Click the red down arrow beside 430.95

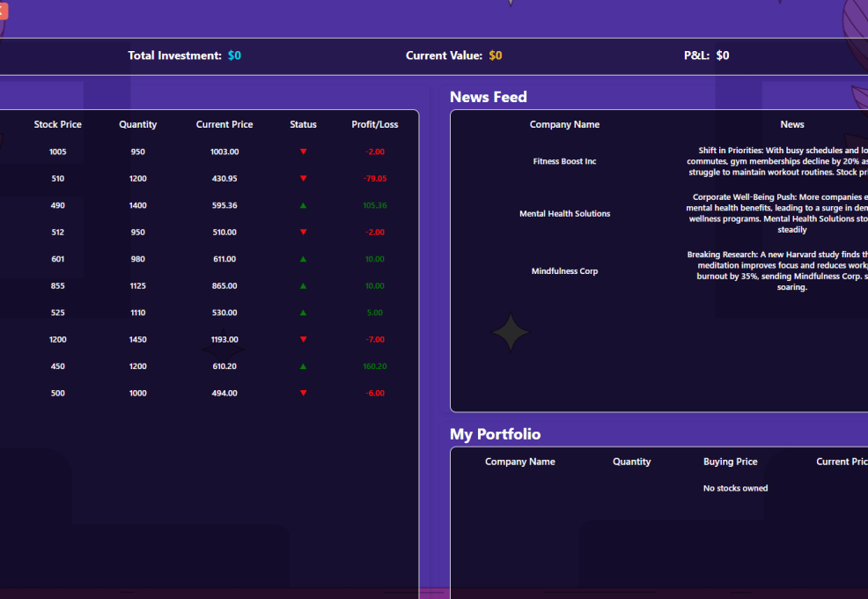(x=303, y=179)
